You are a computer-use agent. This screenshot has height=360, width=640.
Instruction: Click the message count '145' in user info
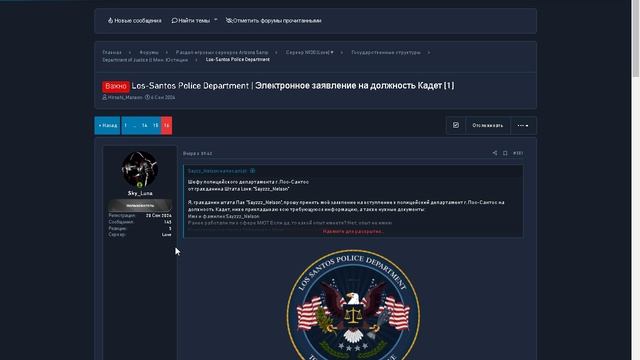(168, 222)
